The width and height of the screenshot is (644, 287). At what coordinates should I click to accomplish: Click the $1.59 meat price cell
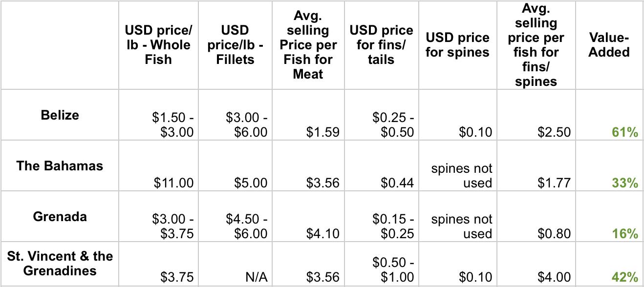coord(322,132)
